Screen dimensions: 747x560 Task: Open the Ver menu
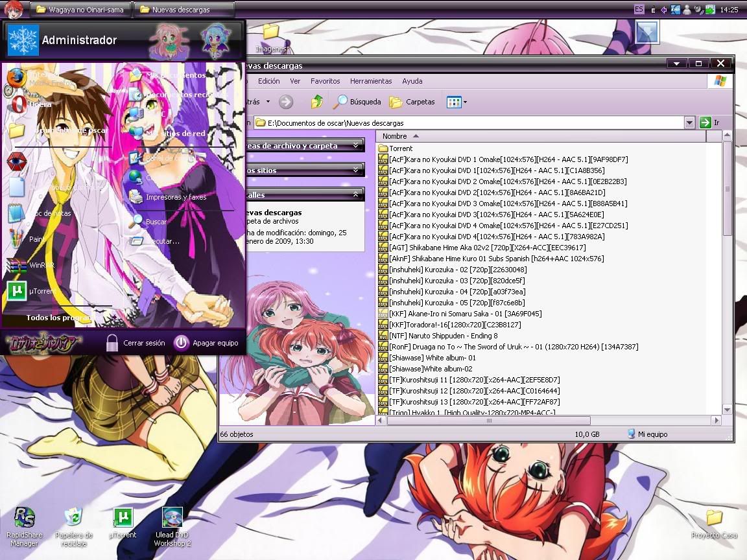coord(295,81)
